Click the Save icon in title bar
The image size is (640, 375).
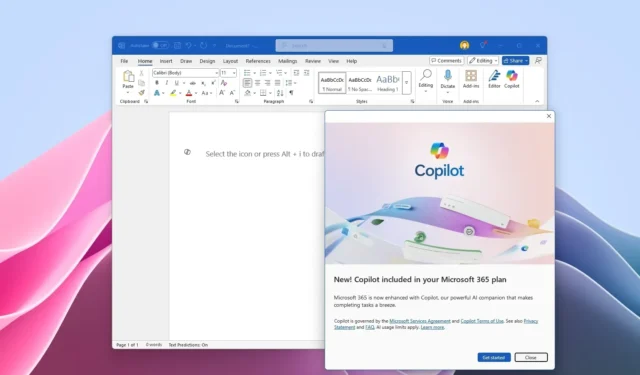[178, 46]
